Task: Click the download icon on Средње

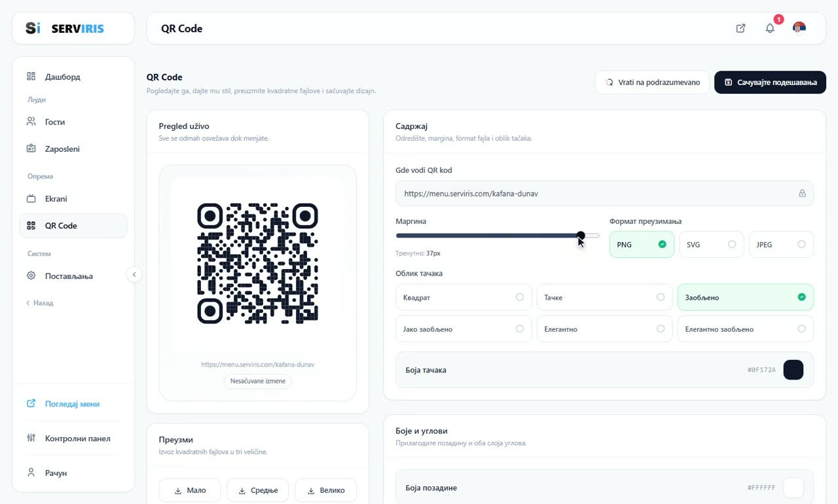Action: pos(242,490)
